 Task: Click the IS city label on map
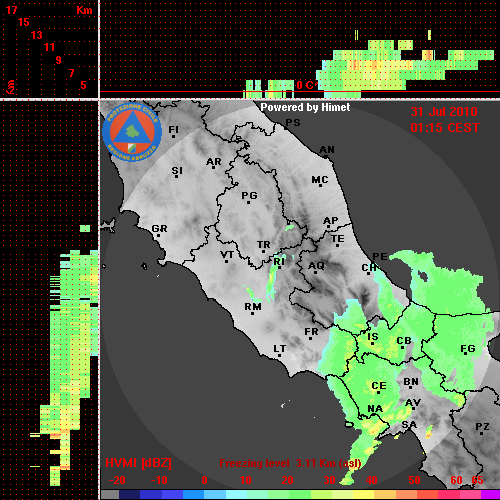[373, 337]
